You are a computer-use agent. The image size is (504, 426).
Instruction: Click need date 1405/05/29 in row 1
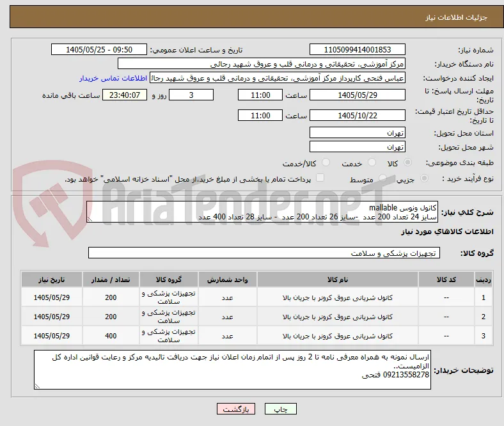click(x=51, y=297)
